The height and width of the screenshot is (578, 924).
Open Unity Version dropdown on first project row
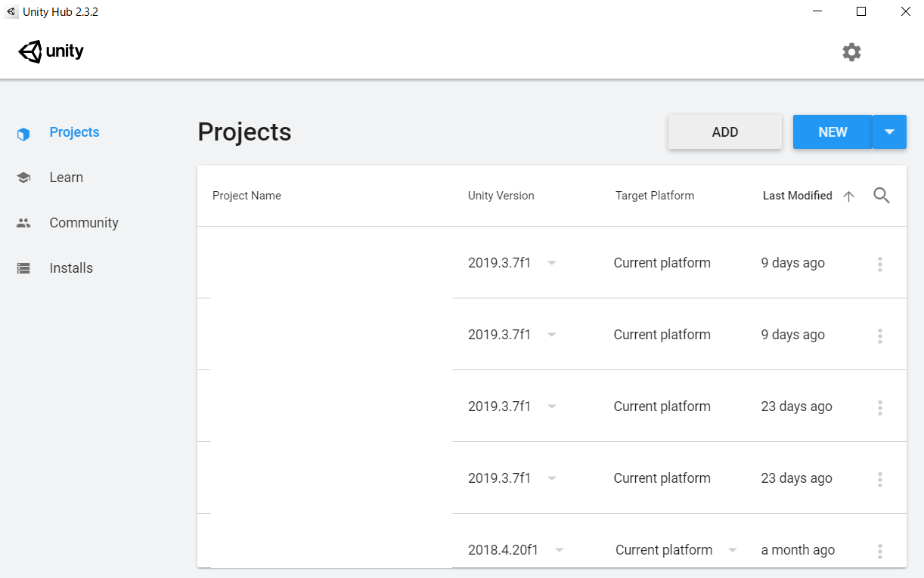tap(552, 263)
